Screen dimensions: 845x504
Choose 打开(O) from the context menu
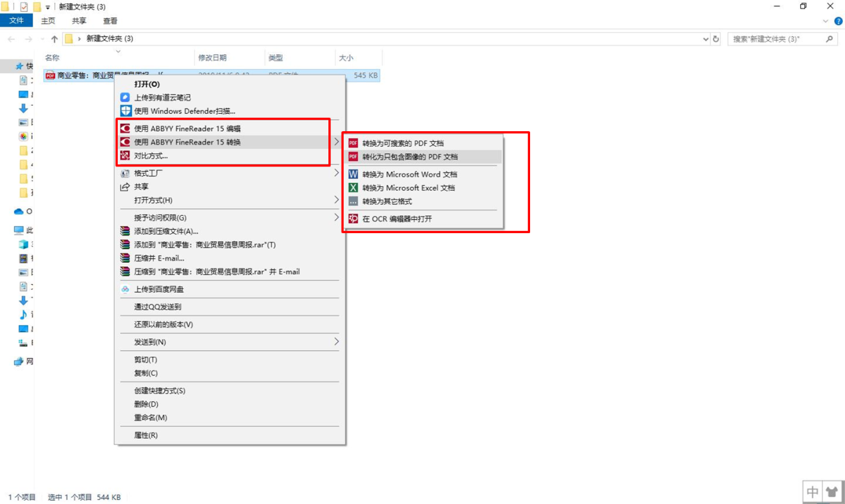point(230,84)
